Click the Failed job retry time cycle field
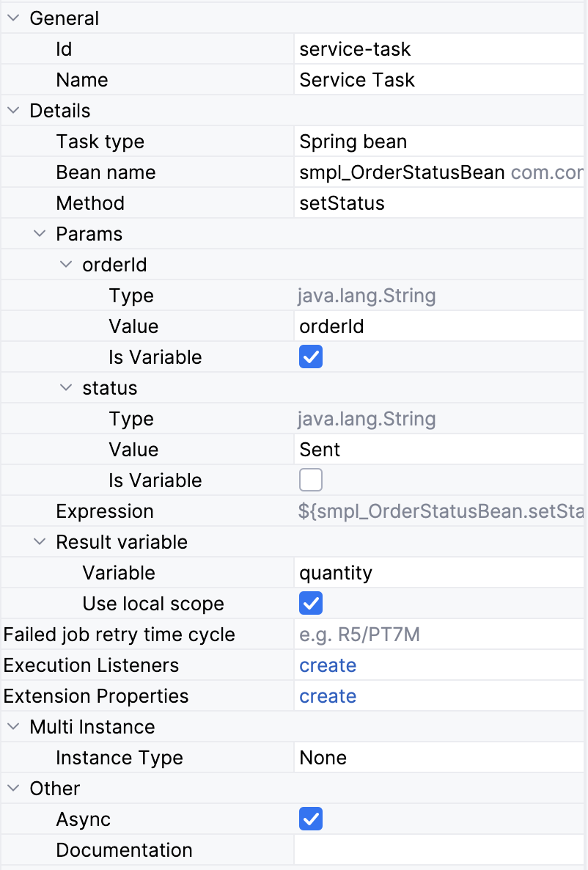Image resolution: width=588 pixels, height=870 pixels. point(440,635)
